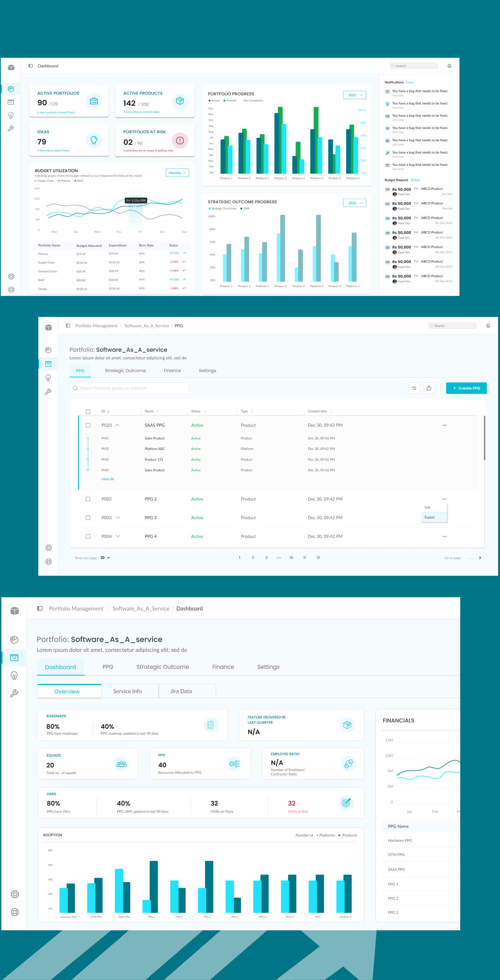Click lightbulb icon on Ideas card

coord(94,140)
